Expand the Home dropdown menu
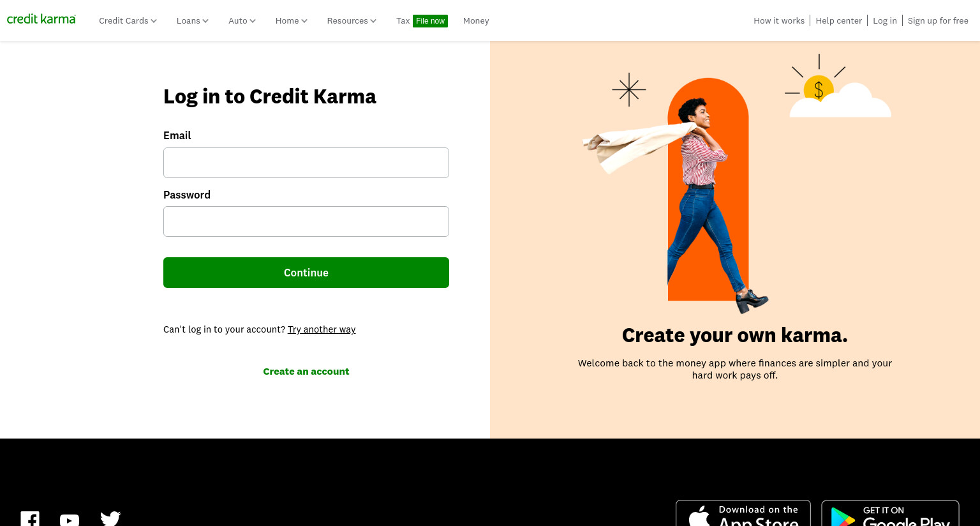This screenshot has height=526, width=980. click(292, 21)
